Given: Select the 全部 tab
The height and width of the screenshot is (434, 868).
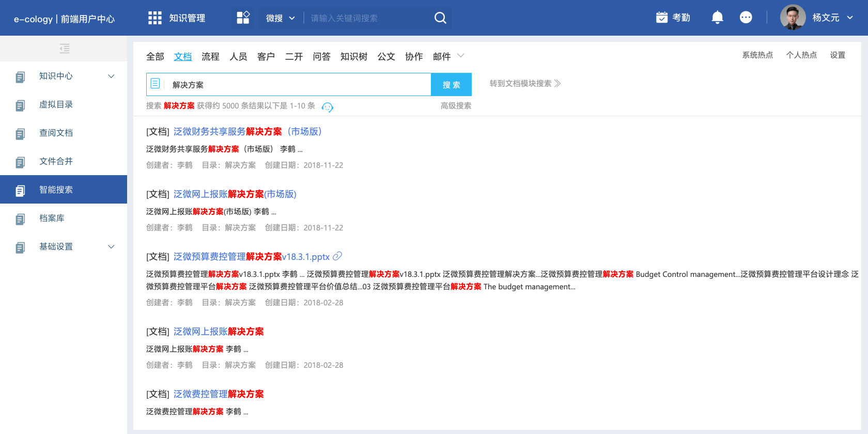Looking at the screenshot, I should point(155,56).
